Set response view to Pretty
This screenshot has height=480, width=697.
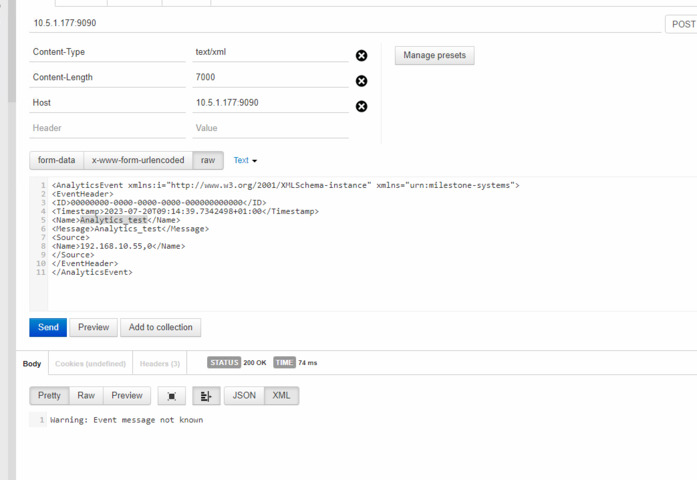tap(49, 396)
